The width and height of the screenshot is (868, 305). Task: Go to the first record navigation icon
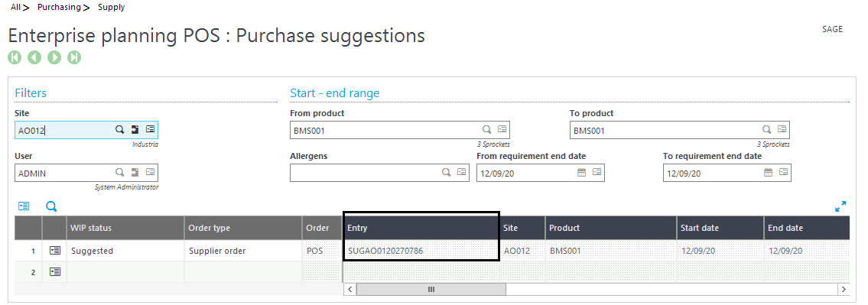15,57
